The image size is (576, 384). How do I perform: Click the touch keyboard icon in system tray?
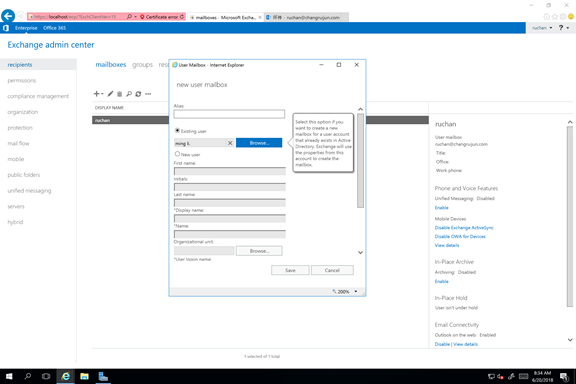point(523,376)
